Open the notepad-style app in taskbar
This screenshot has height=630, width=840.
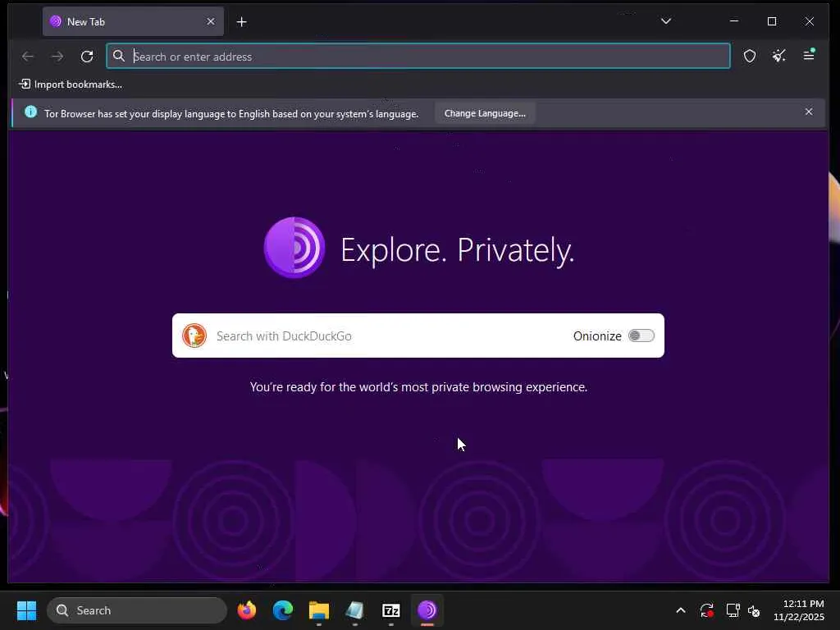click(354, 610)
